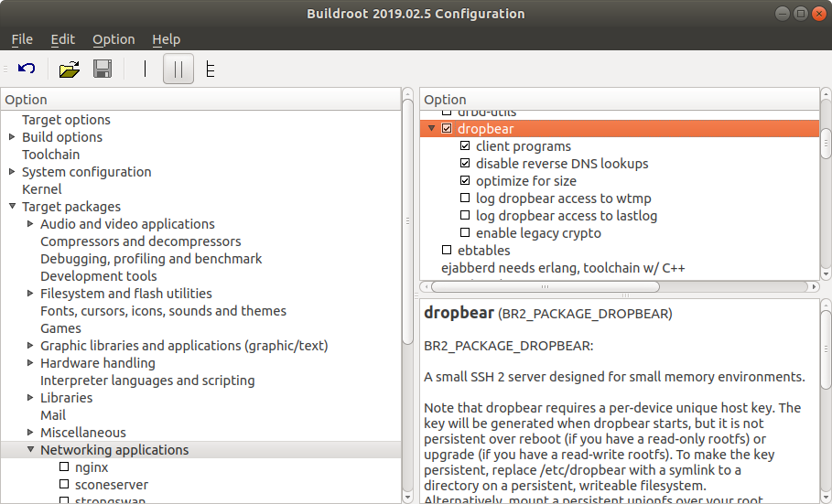Switch to Full View tree icon
The width and height of the screenshot is (832, 504).
point(211,69)
